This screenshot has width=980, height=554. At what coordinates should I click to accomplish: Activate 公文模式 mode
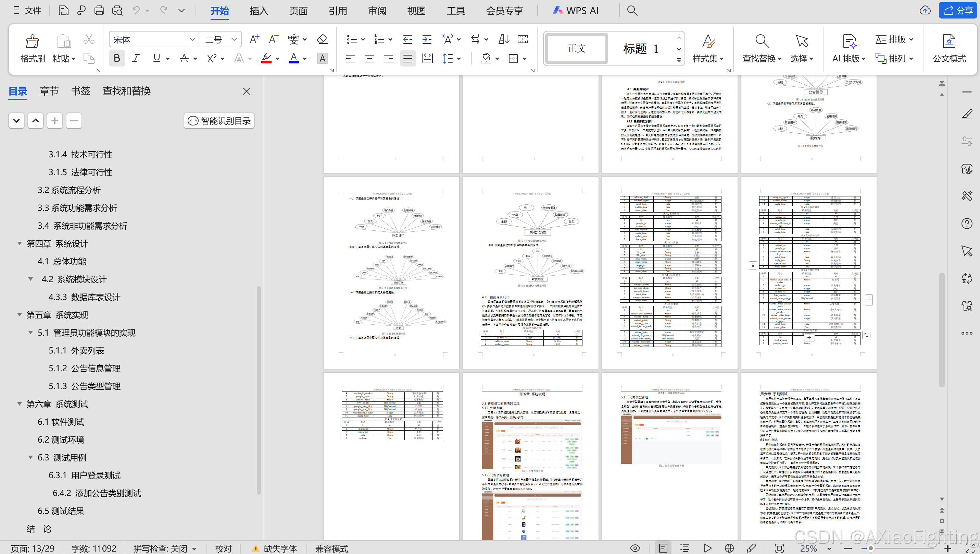[x=949, y=49]
